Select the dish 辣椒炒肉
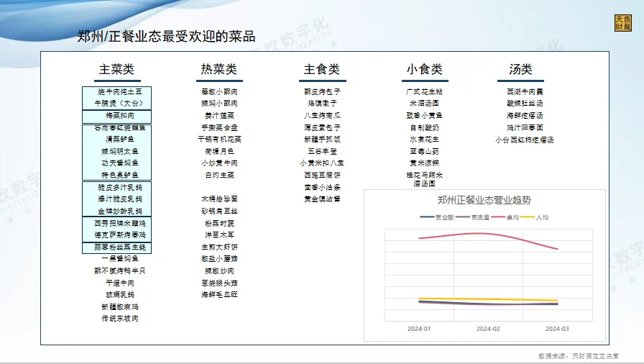This screenshot has height=364, width=644. pyautogui.click(x=219, y=271)
